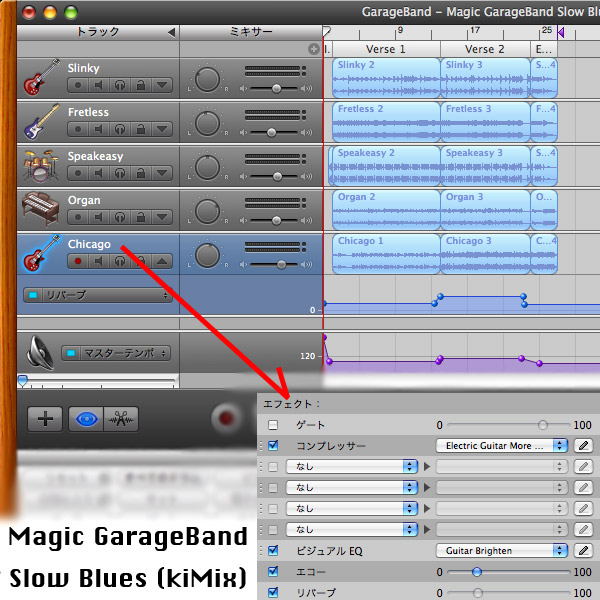Show automation lane for Fretless track
The width and height of the screenshot is (600, 600).
pos(162,129)
